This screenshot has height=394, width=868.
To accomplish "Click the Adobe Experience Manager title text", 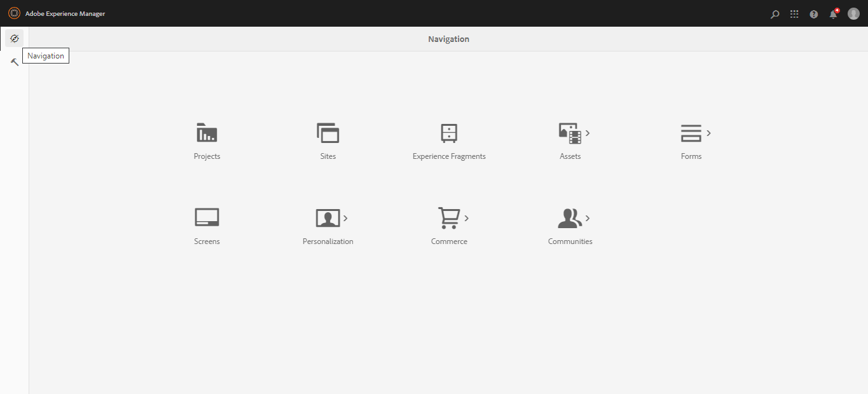I will coord(65,13).
